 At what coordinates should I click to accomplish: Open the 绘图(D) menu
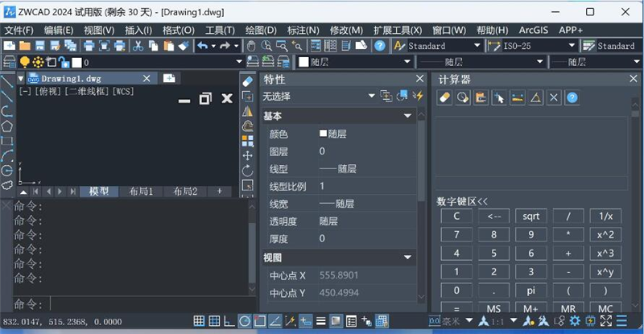pyautogui.click(x=261, y=30)
